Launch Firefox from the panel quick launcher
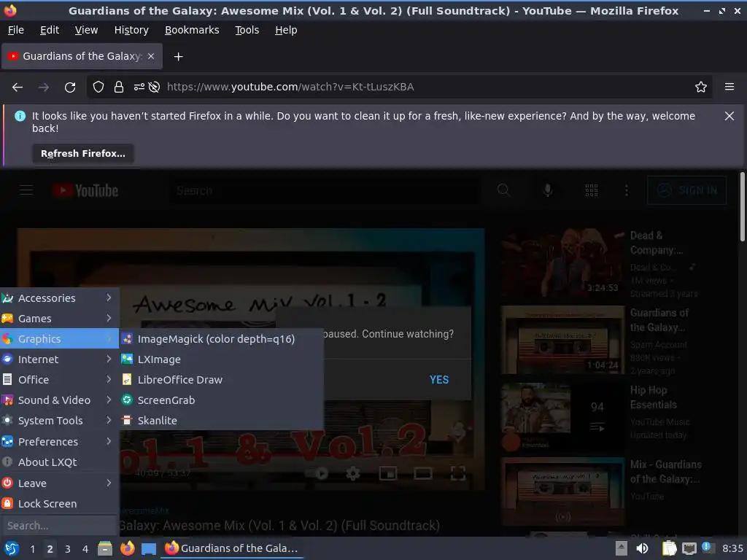 [127, 548]
